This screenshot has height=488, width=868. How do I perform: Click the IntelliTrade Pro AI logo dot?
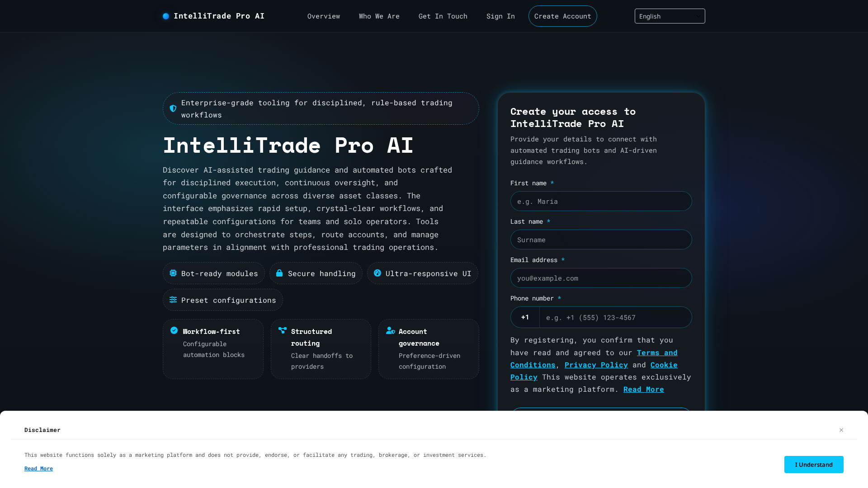166,16
